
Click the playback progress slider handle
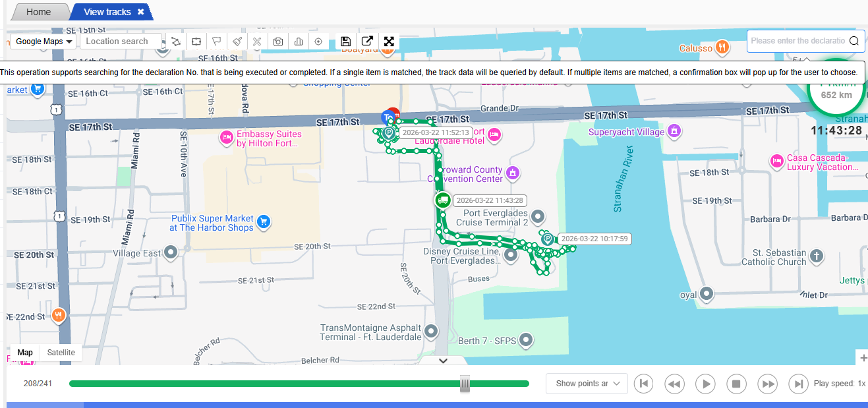click(465, 384)
